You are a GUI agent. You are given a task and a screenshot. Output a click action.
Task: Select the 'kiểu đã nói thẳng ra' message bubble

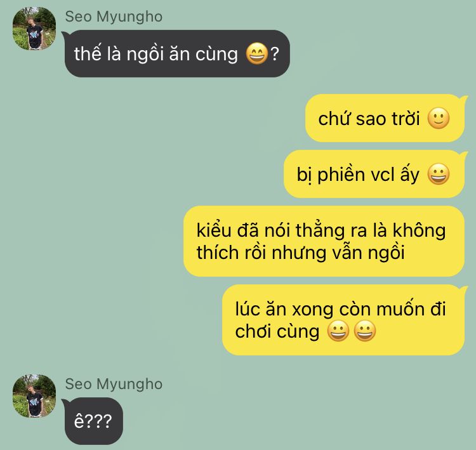(x=324, y=241)
